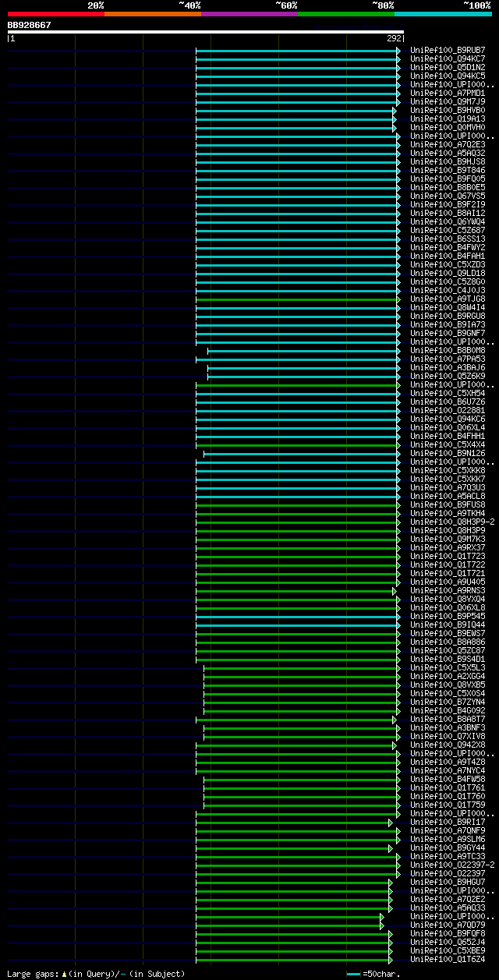The height and width of the screenshot is (980, 499).
Task: Select the UniRef100_Q1T723 label
Action: (x=448, y=556)
